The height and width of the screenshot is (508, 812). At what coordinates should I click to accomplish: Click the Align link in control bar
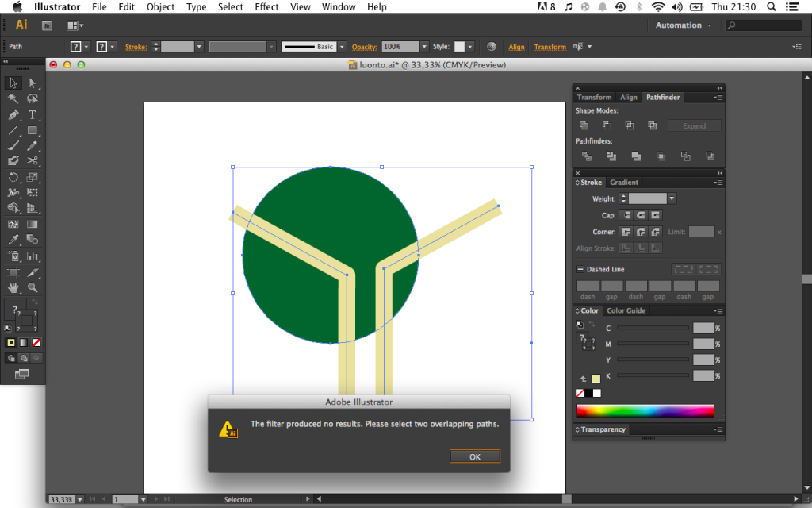coord(516,47)
